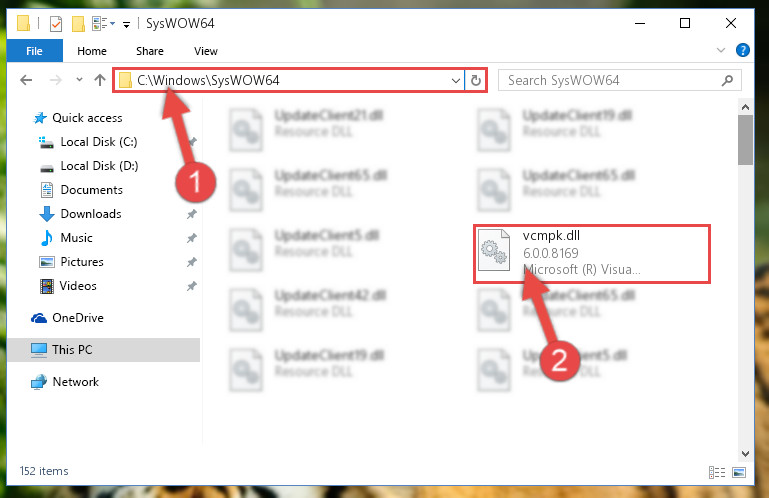Switch to large thumbnails view icon
This screenshot has height=498, width=769.
739,472
